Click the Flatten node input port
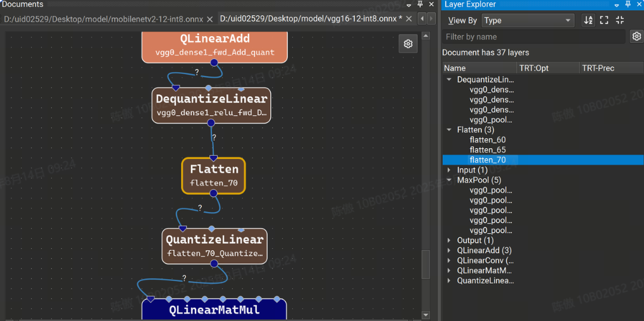644x321 pixels. click(213, 158)
